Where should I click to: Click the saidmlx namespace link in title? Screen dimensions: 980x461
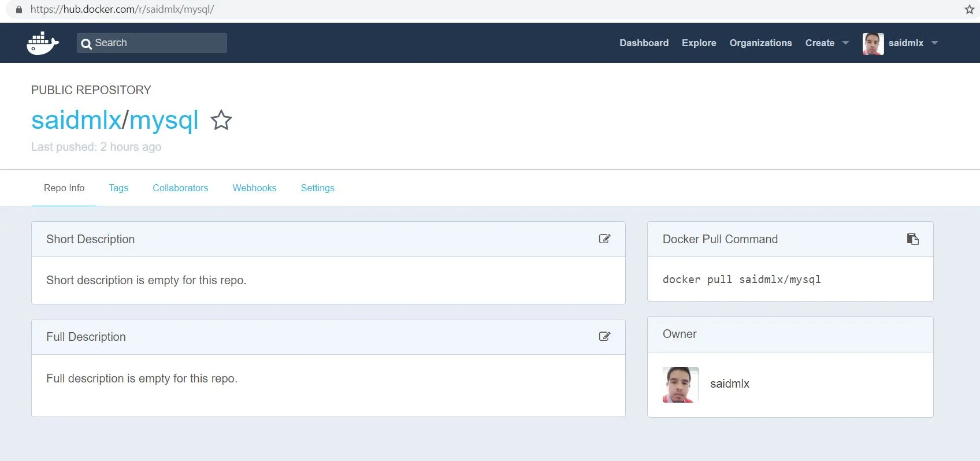click(x=76, y=120)
